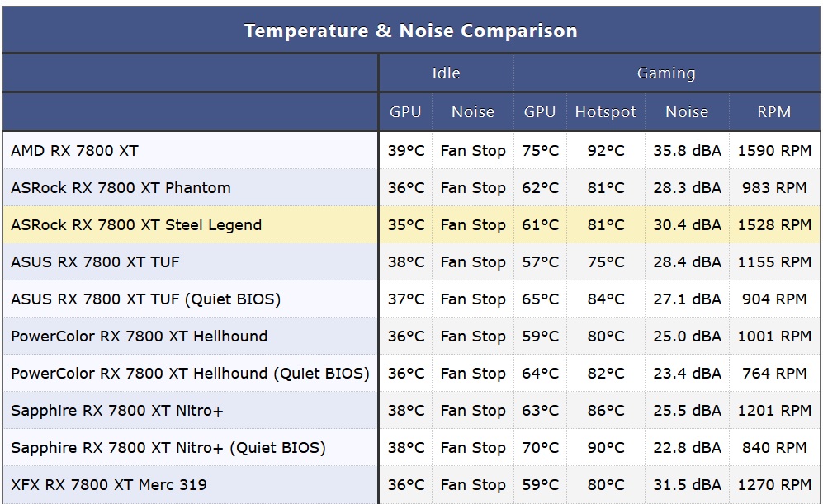Click PowerColor RX 7800 XT Hellhound label

(139, 337)
